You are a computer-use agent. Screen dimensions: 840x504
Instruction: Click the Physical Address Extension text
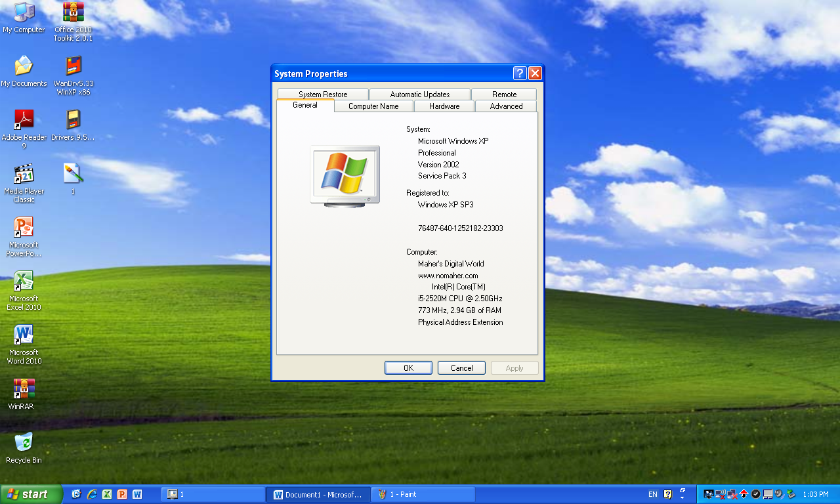tap(461, 322)
